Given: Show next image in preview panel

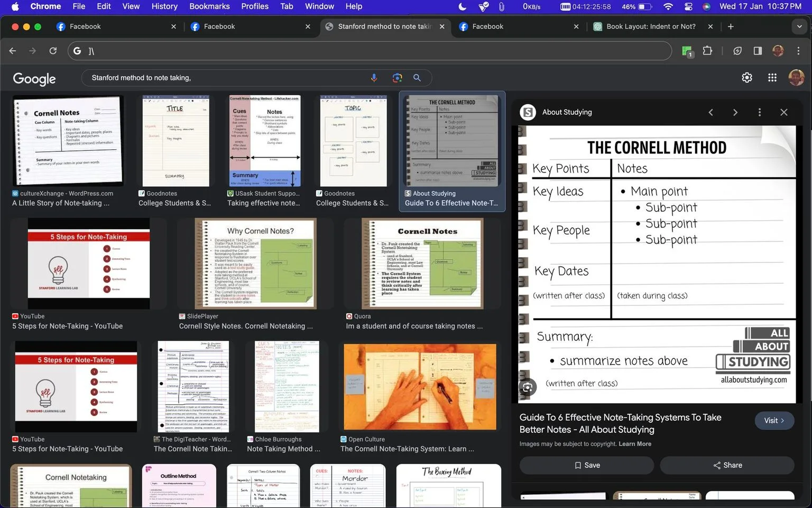Looking at the screenshot, I should click(x=735, y=112).
